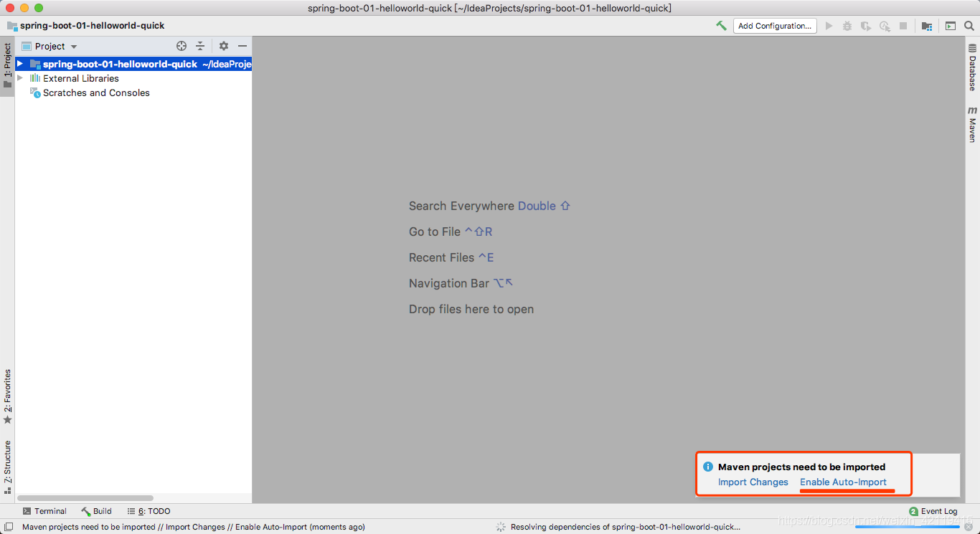Click the Database cylinder icon

[x=973, y=49]
